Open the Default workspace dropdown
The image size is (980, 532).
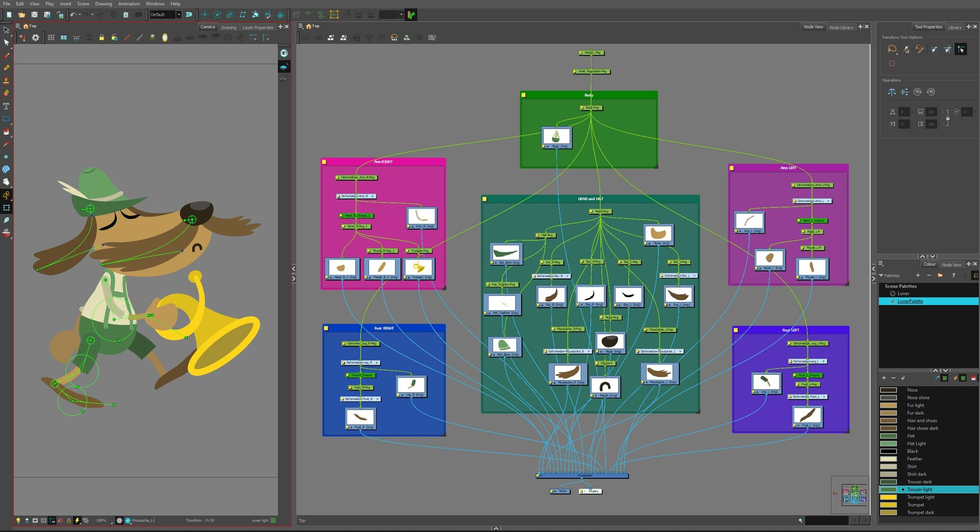[179, 15]
